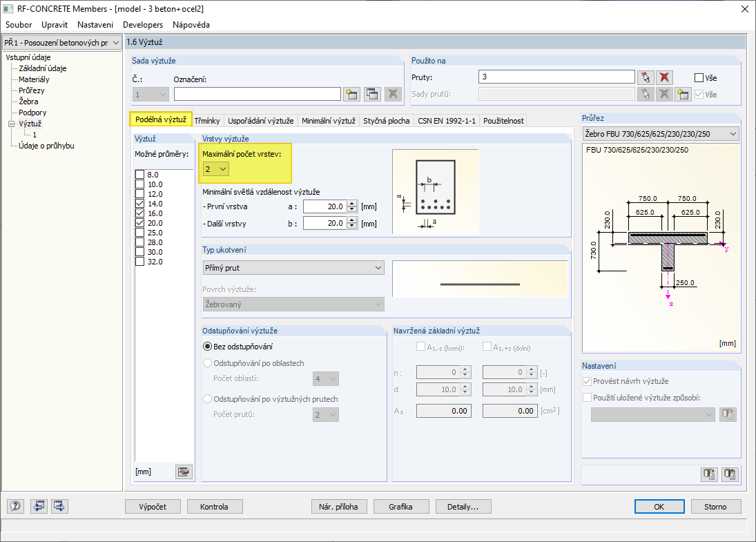
Task: Open the Nápověda menu
Action: pos(191,25)
